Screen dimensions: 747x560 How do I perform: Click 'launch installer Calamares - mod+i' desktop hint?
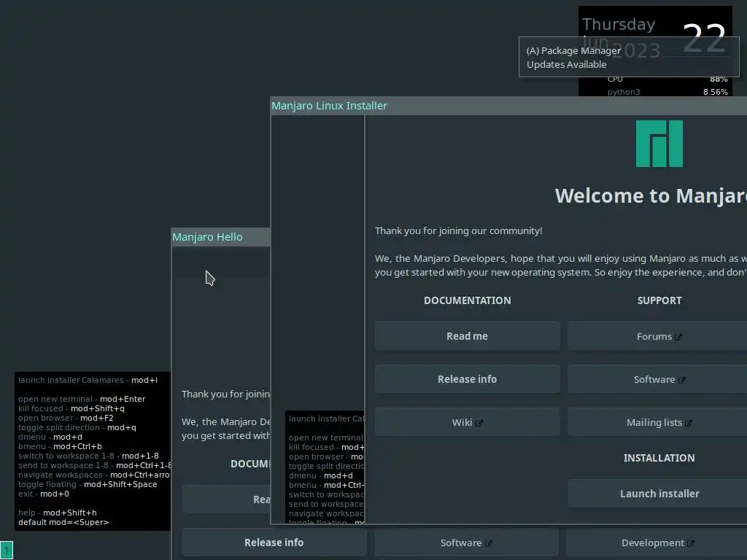tap(88, 380)
